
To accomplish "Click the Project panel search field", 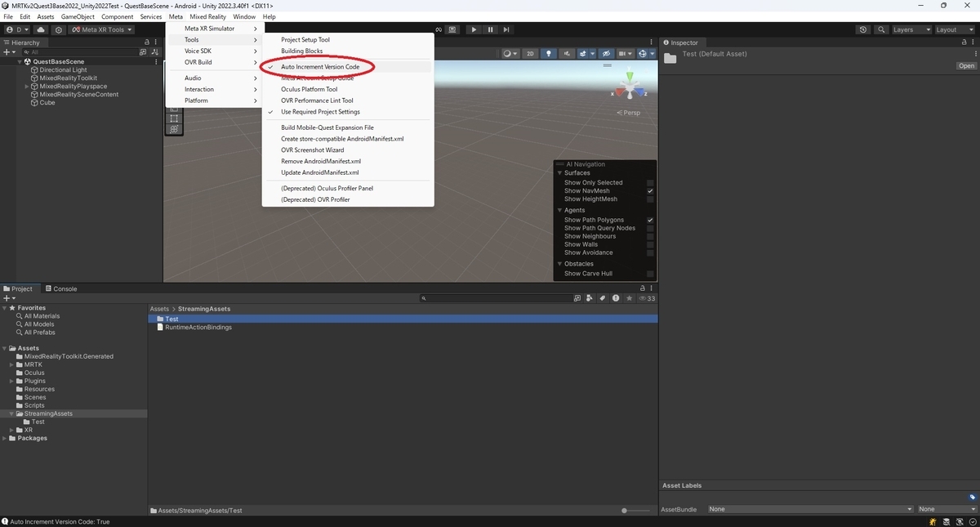I will click(x=495, y=298).
